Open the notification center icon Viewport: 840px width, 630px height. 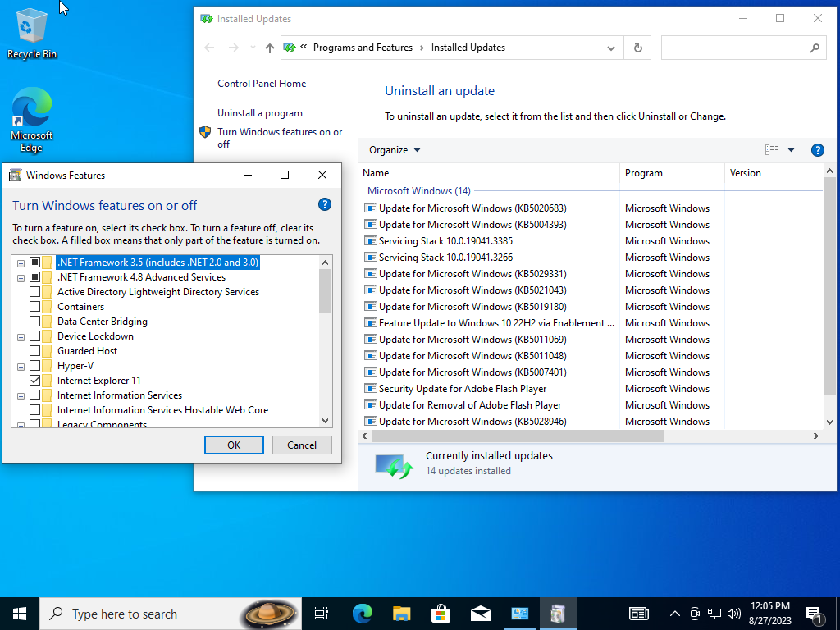tap(815, 614)
